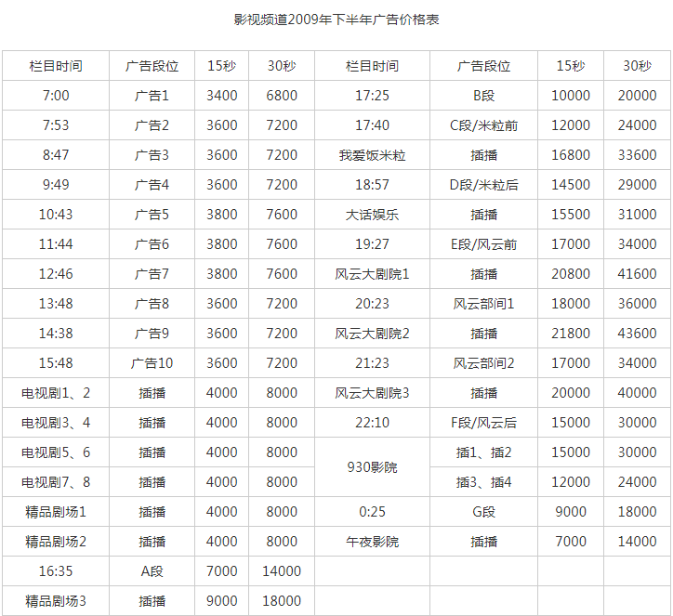673x616 pixels.
Task: Click the 930影院 program cell
Action: point(372,466)
